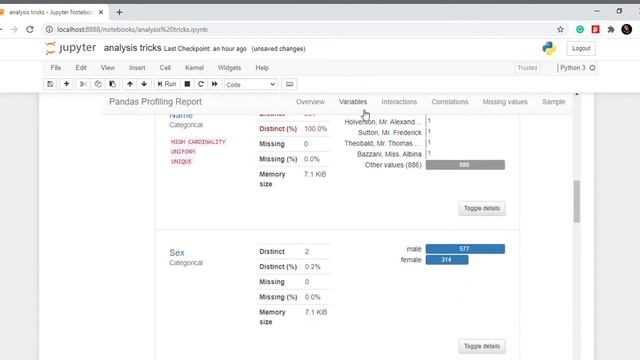Click the red extension icon in toolbar
The image size is (640, 360).
596,29
